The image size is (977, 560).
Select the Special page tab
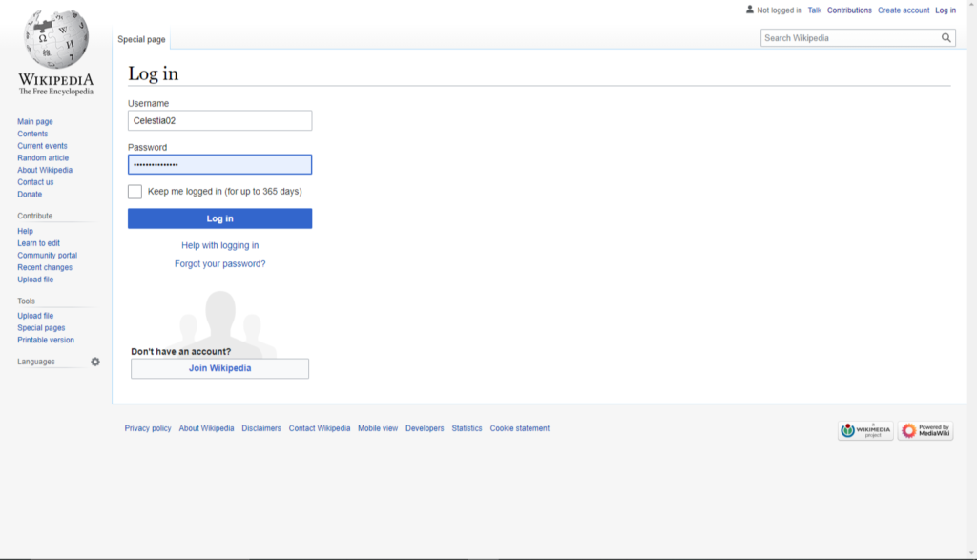coord(141,39)
